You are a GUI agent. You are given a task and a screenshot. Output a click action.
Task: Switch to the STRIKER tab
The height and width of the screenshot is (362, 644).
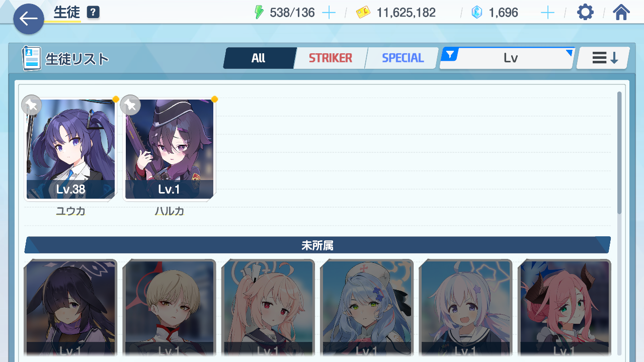331,58
